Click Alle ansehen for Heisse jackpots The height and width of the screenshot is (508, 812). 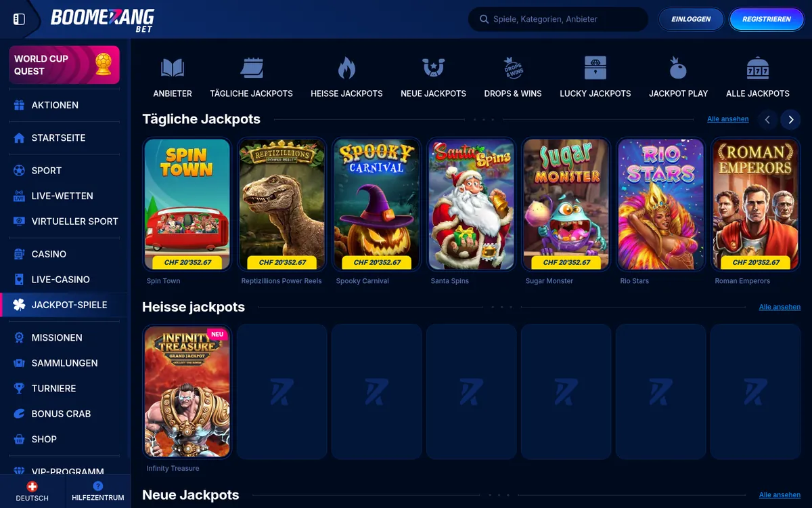pyautogui.click(x=780, y=307)
